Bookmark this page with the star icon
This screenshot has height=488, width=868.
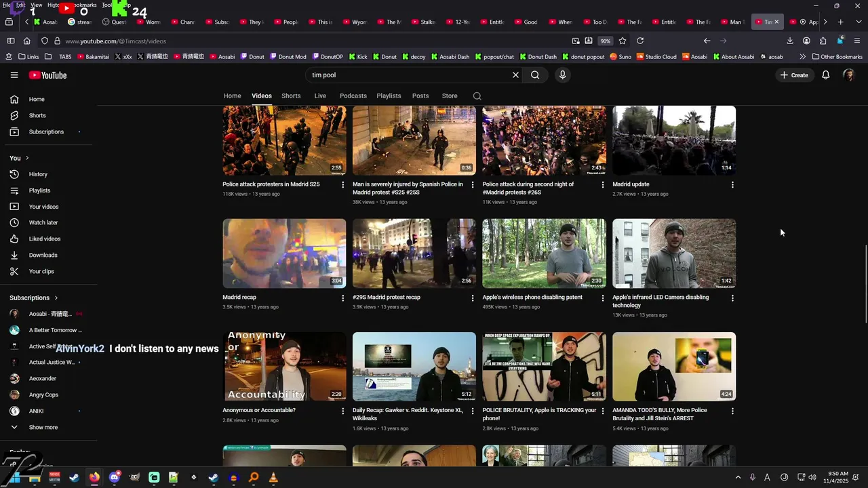point(622,41)
